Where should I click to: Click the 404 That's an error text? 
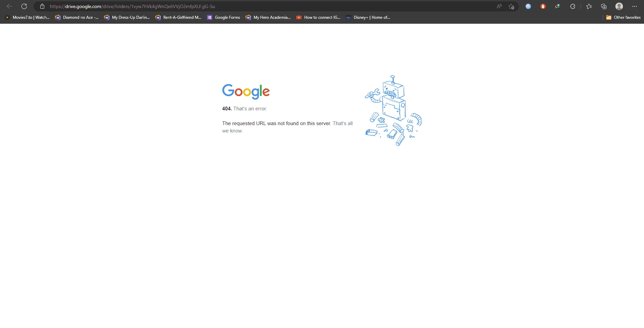(244, 109)
